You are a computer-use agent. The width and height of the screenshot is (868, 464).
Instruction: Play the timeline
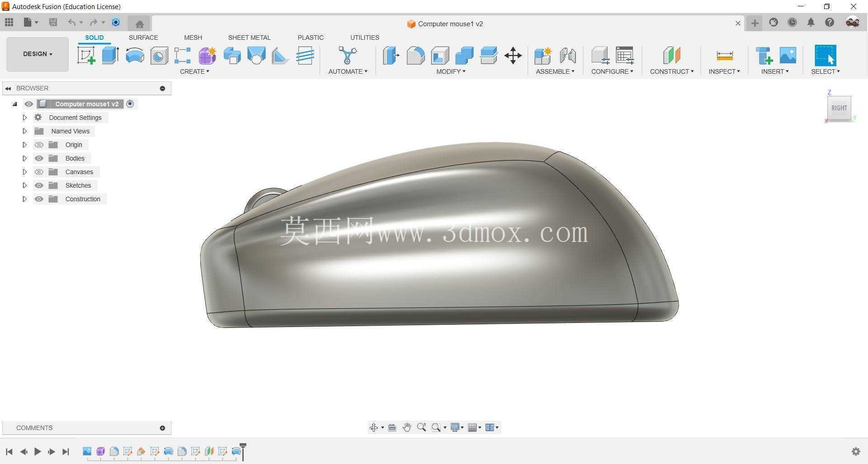click(38, 451)
